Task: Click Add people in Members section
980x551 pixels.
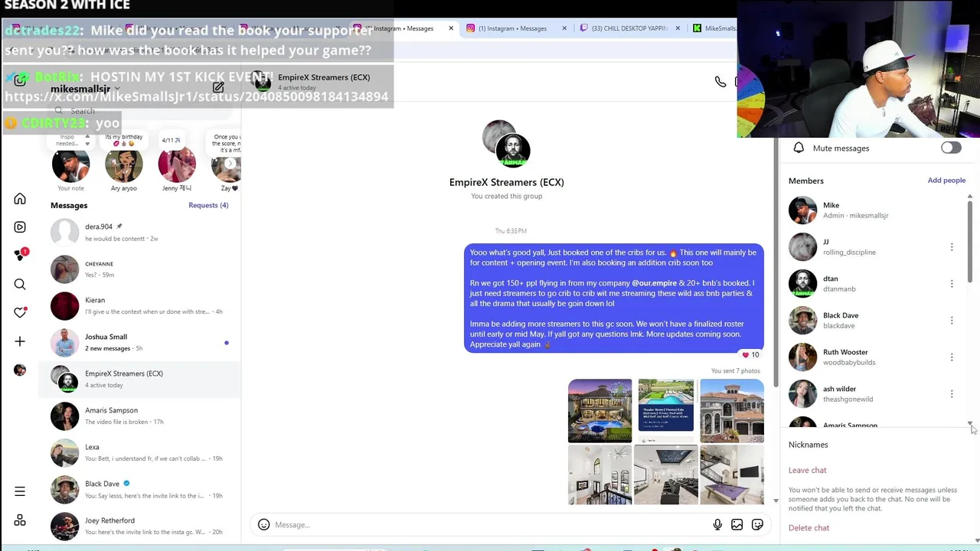Action: (x=946, y=181)
